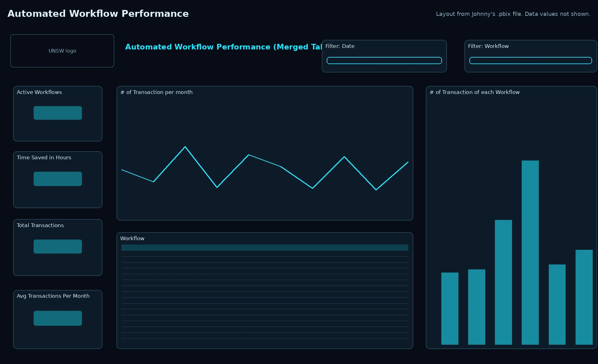Click the 'Filter: Date' label
Viewport: 598px width, 364px height.
pyautogui.click(x=340, y=46)
